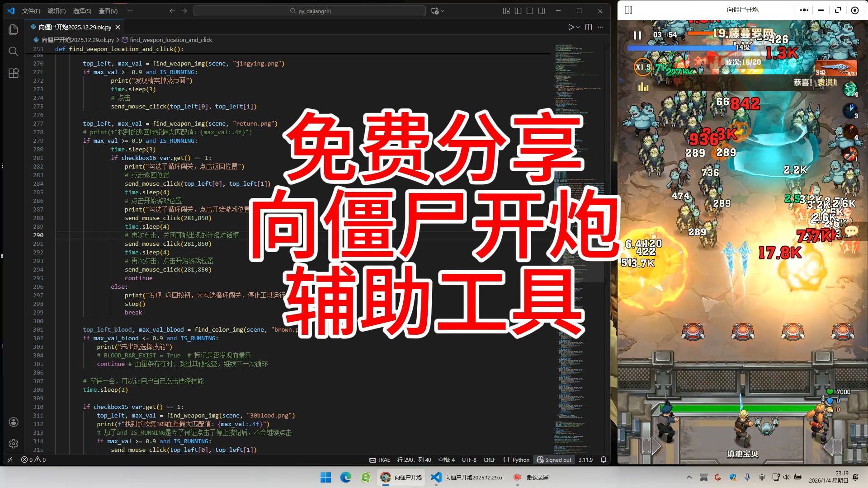Open the 编辑(E) menu
Screen dimensions: 868x488
(57, 11)
